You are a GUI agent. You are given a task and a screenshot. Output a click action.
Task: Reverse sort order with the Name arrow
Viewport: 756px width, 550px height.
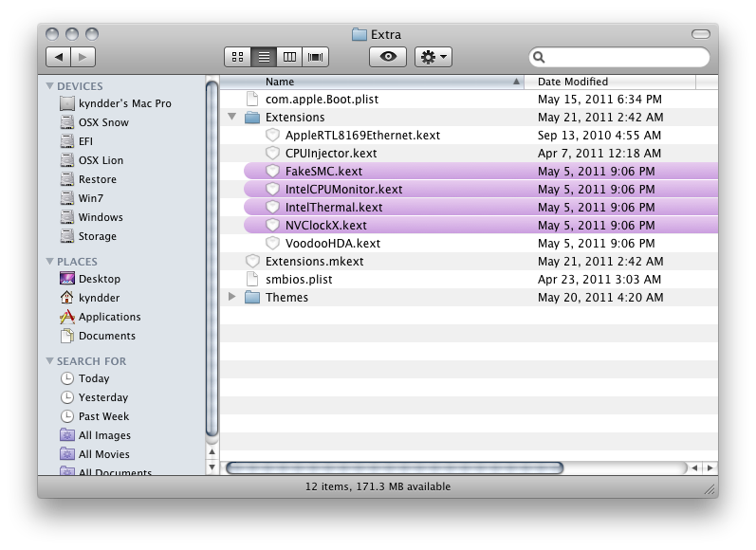[x=516, y=82]
